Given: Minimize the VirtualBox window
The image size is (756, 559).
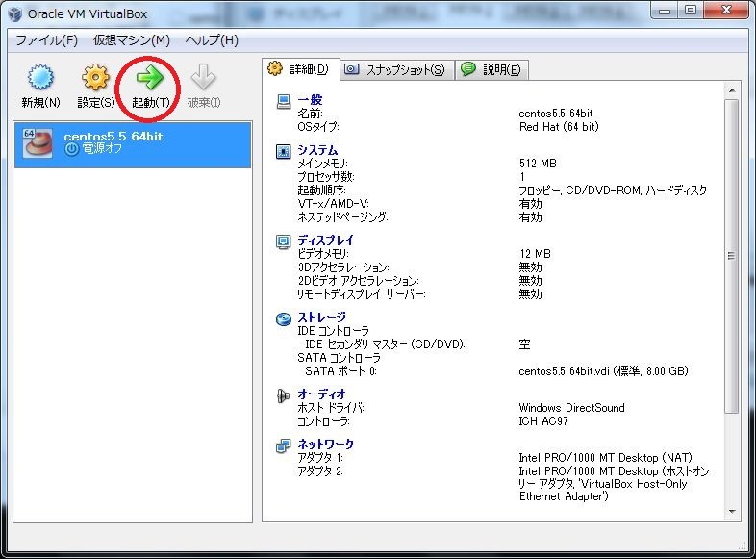Looking at the screenshot, I should [x=664, y=11].
